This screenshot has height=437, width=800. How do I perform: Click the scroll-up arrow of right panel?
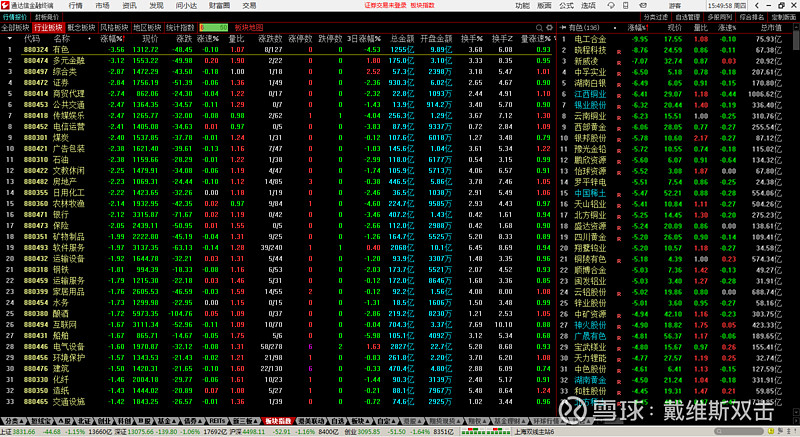[x=796, y=28]
